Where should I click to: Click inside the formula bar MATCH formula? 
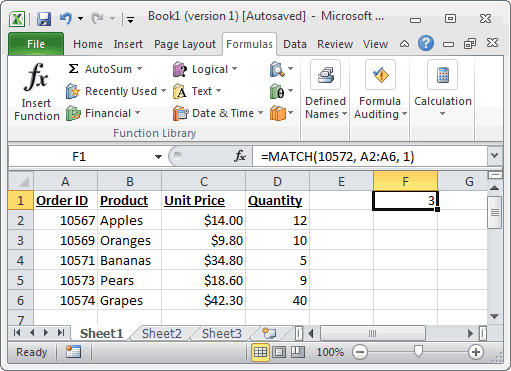coord(337,156)
